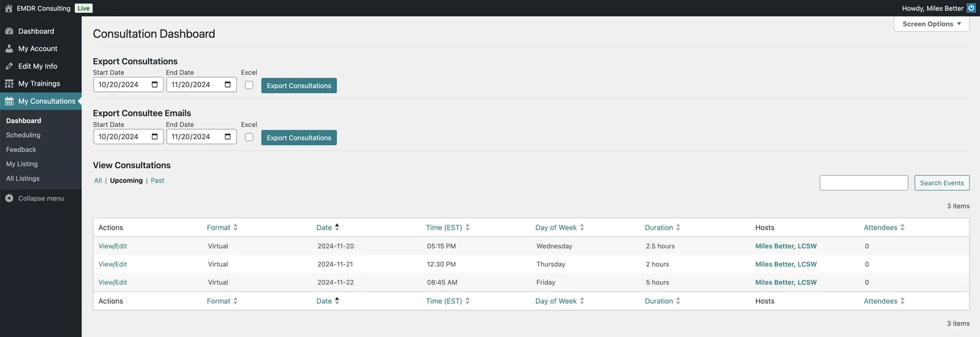The image size is (980, 337).
Task: Click Consultee Emails End Date field 11/20/2024
Action: pos(201,137)
